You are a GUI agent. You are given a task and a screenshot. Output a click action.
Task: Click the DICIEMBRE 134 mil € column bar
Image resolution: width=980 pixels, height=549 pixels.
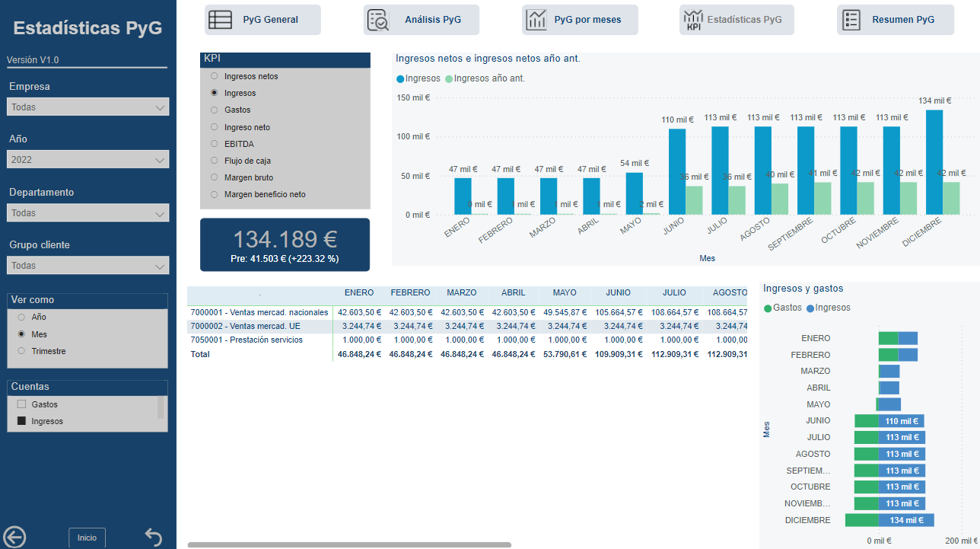(x=934, y=162)
